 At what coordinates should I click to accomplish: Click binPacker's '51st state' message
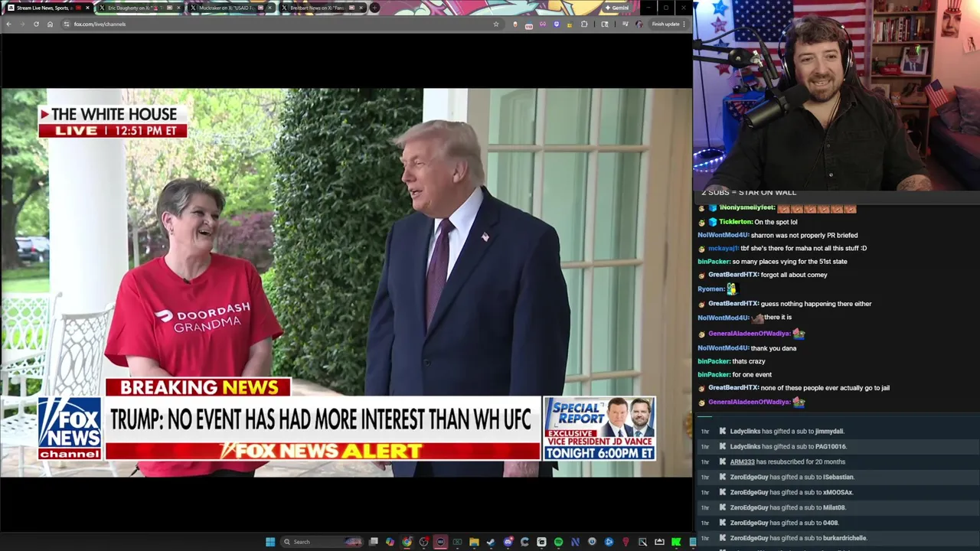(789, 262)
